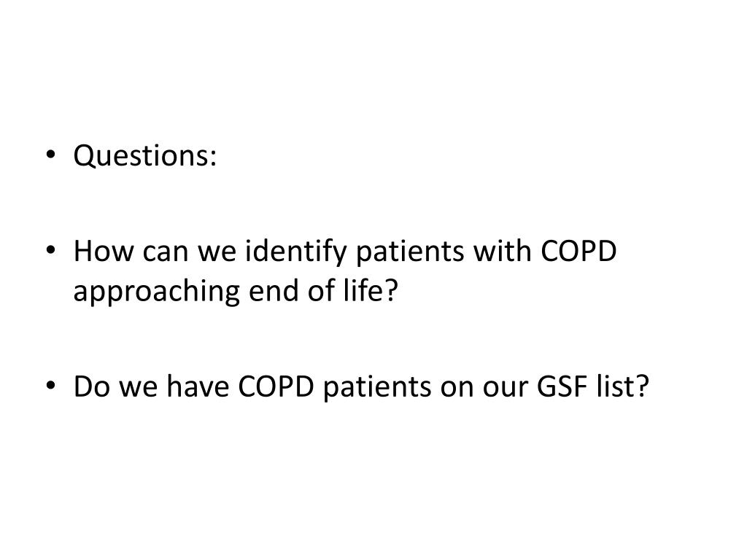Select "COPD" in the "Do we have" line
Image resolution: width=747 pixels, height=560 pixels.
(x=276, y=386)
